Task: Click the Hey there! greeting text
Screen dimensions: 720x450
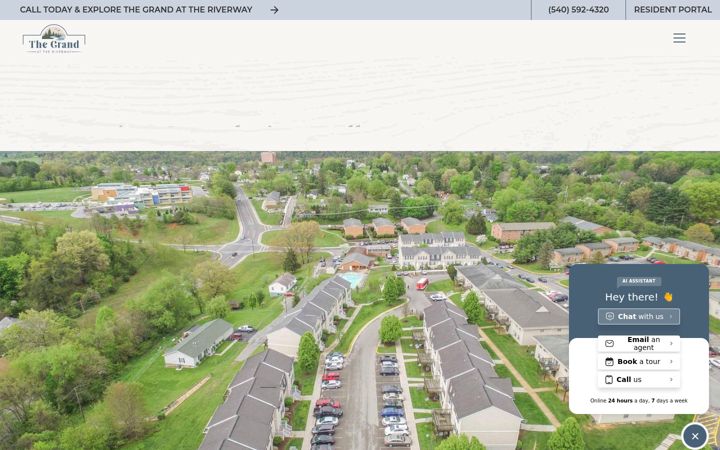Action: pyautogui.click(x=639, y=297)
